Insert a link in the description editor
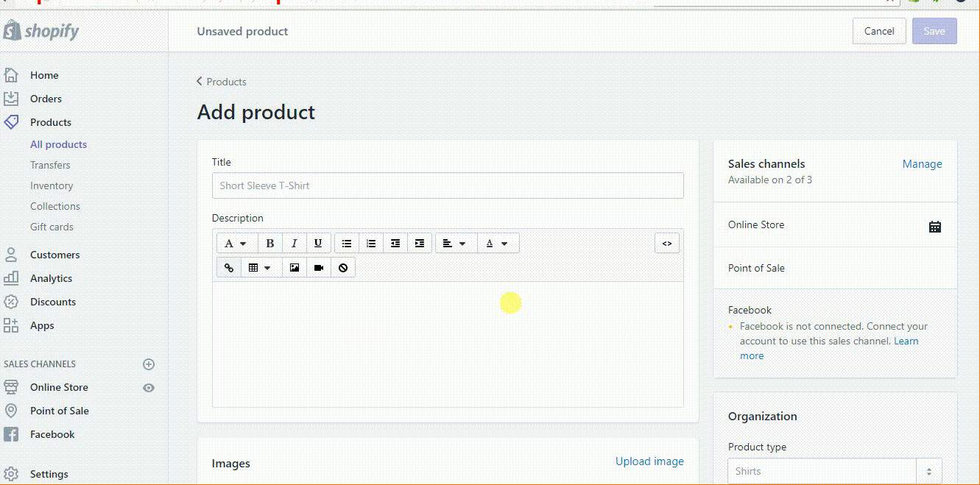The height and width of the screenshot is (485, 980). [228, 267]
